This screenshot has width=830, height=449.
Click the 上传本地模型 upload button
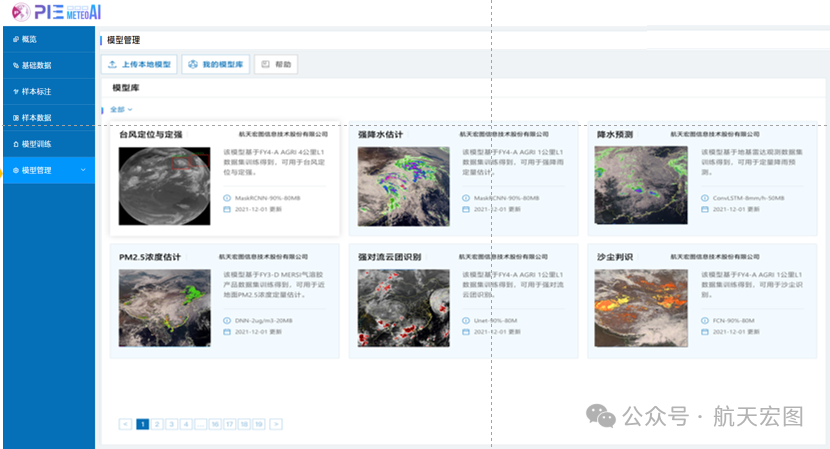point(139,64)
